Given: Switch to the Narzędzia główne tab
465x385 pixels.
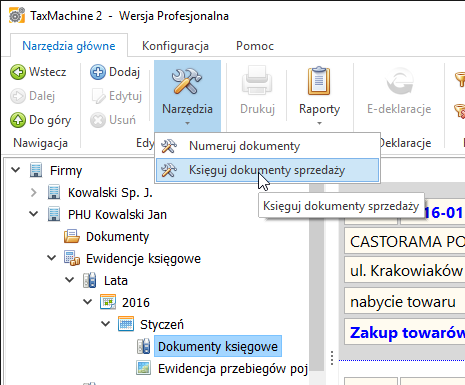Looking at the screenshot, I should click(69, 46).
